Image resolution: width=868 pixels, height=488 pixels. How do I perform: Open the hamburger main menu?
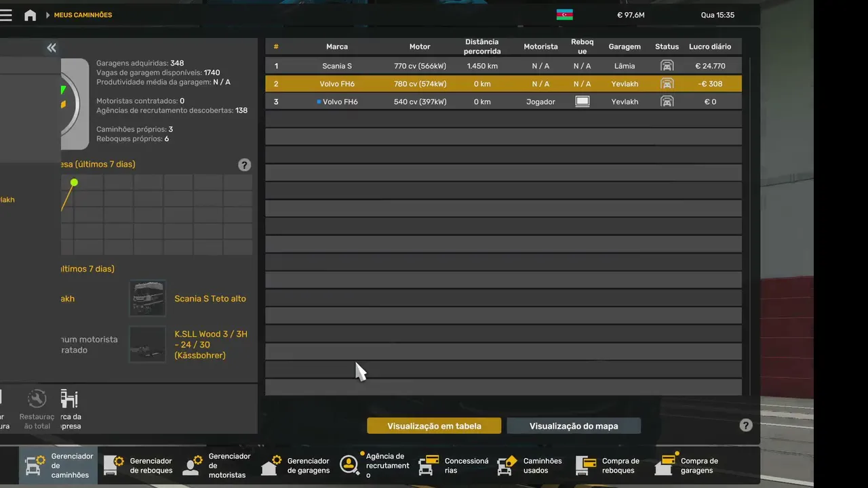point(5,15)
